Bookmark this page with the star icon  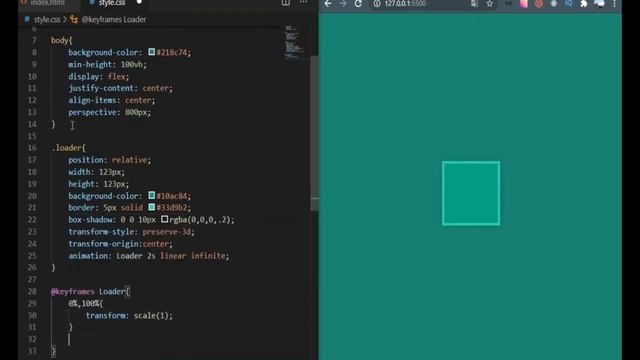tap(489, 4)
